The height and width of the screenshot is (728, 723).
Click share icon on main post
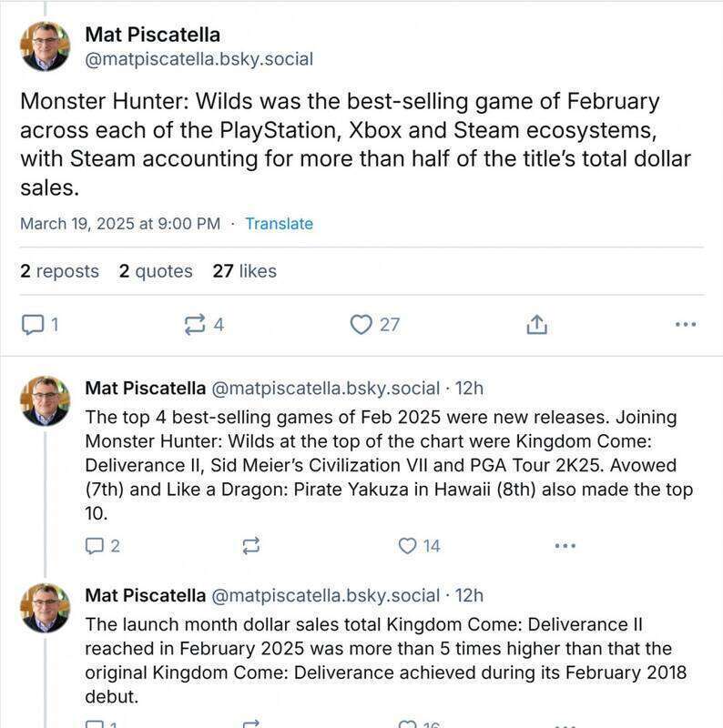click(537, 324)
